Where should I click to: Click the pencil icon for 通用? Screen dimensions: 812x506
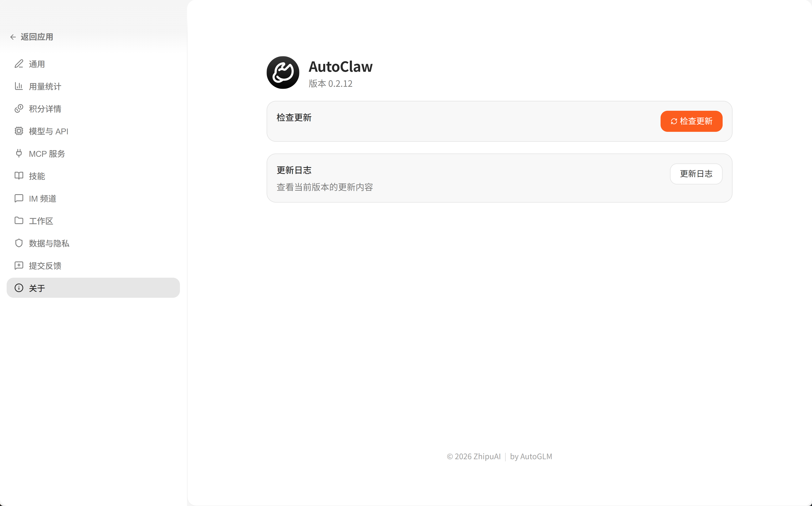[19, 64]
